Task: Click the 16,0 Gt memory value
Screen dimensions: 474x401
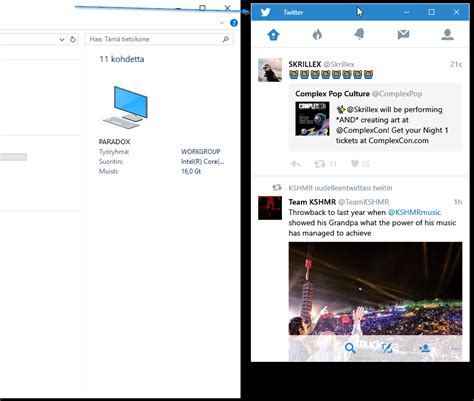Action: pos(191,171)
